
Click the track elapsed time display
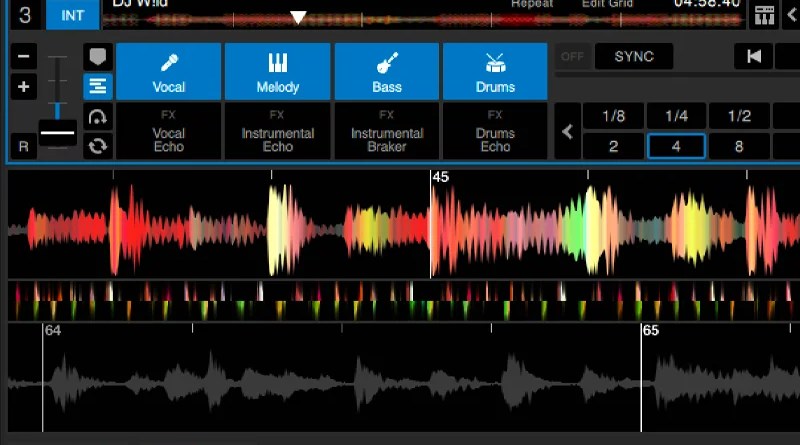pos(707,4)
